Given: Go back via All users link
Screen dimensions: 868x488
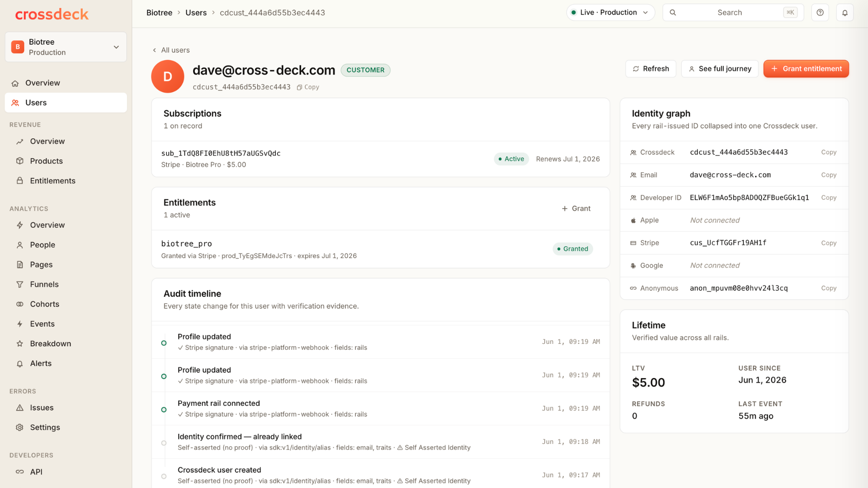Looking at the screenshot, I should pyautogui.click(x=171, y=50).
